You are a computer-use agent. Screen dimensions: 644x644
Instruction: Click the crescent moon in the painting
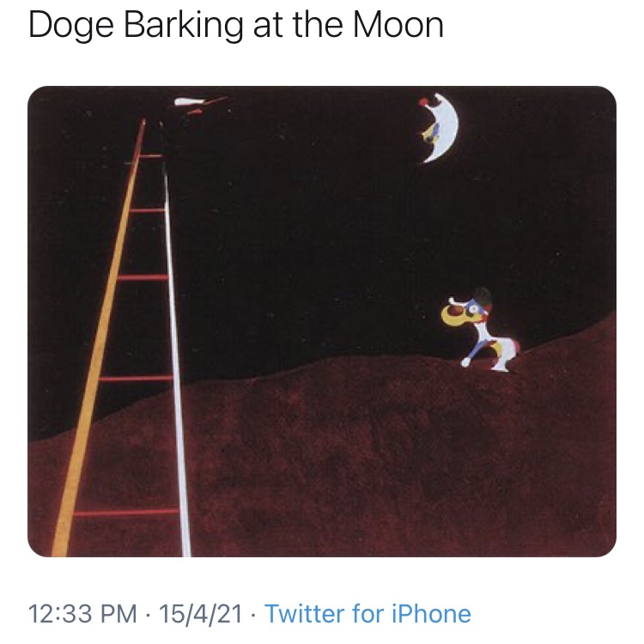coord(447,129)
